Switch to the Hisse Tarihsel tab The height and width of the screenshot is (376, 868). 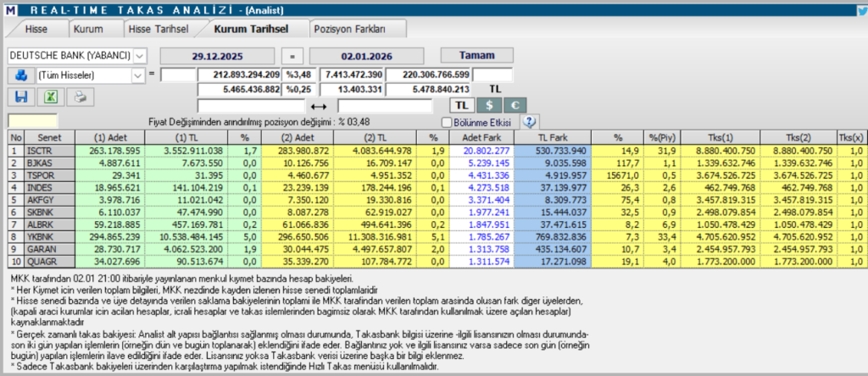[158, 30]
